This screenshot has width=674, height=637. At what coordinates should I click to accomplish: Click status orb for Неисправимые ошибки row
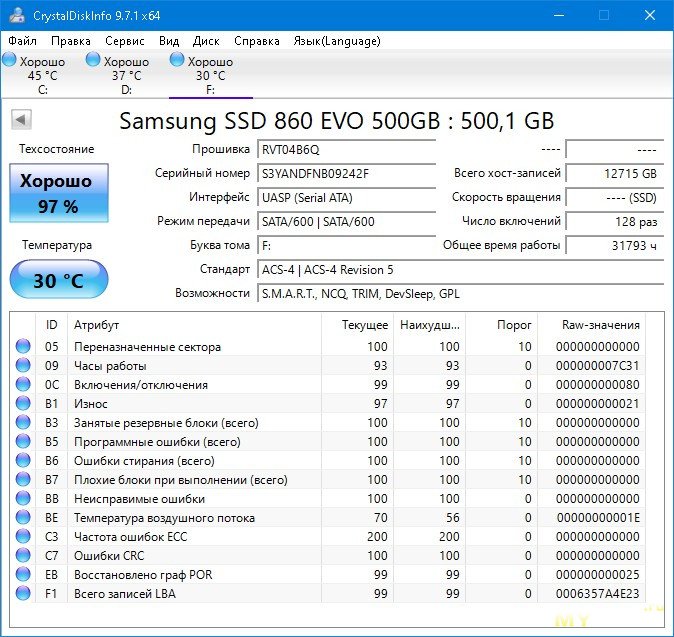pyautogui.click(x=23, y=499)
